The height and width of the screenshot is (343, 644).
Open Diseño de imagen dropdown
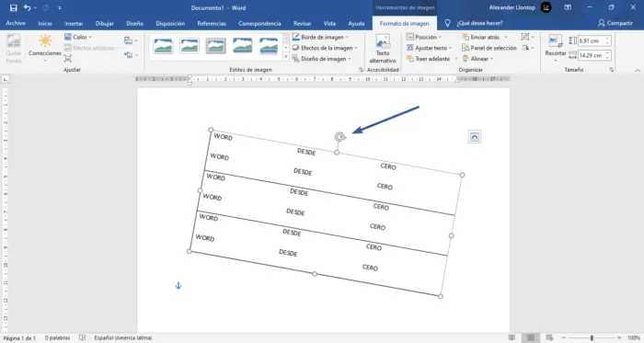(x=322, y=59)
